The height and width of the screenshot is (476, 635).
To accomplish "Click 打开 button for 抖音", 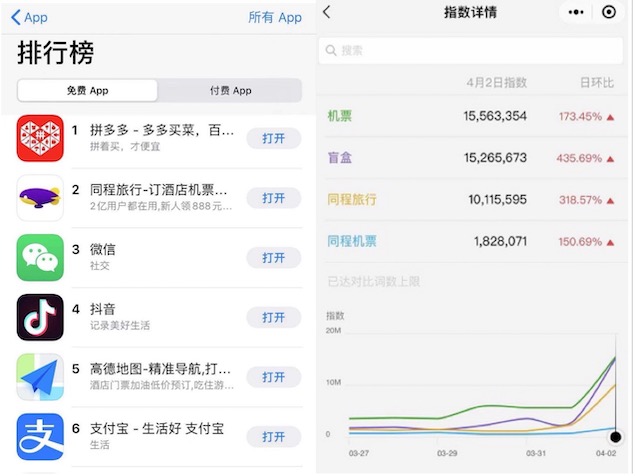I will 274,318.
